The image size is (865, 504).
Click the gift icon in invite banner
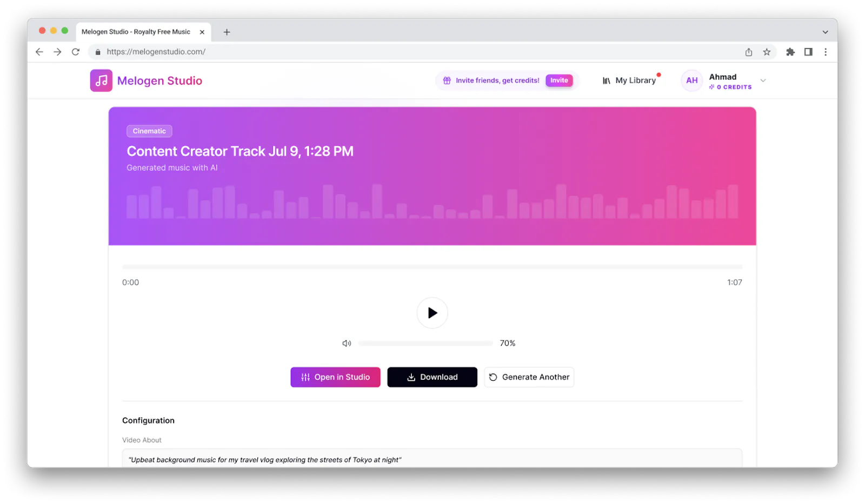pyautogui.click(x=447, y=80)
